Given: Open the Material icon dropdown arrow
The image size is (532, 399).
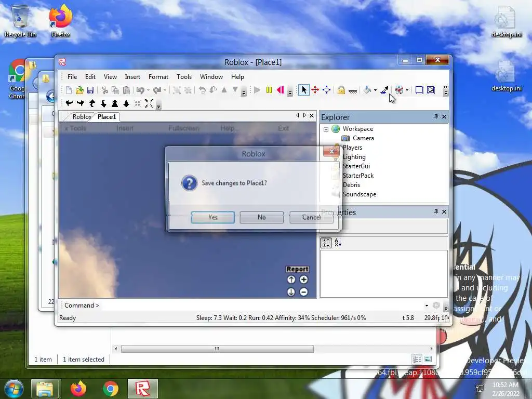Looking at the screenshot, I should tap(407, 90).
